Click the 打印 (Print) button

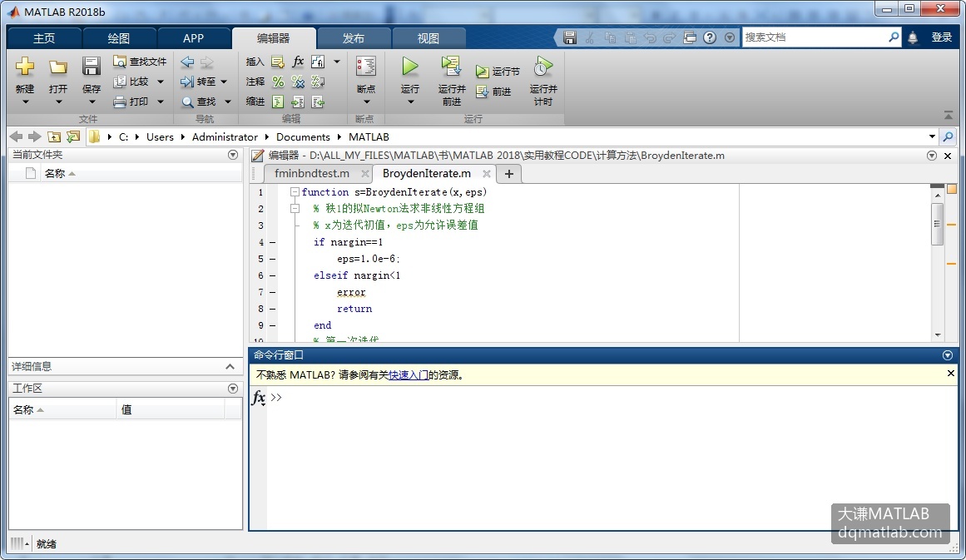click(131, 102)
